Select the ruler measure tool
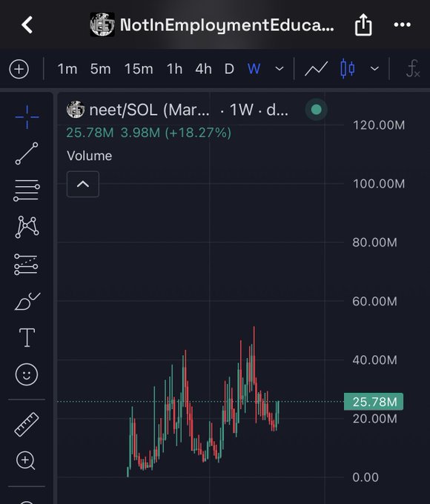Screen dimensions: 430x504 [x=27, y=424]
